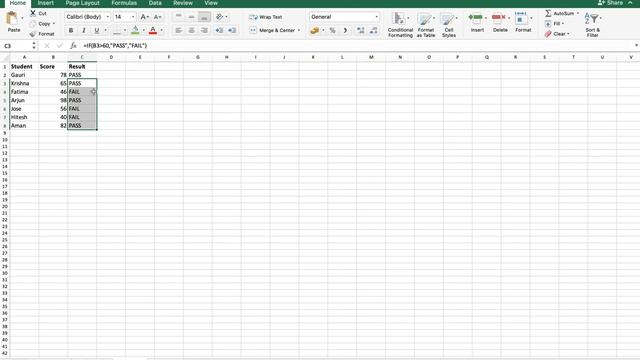Screen dimensions: 640x360
Task: Open Format as Table
Action: coord(426,24)
